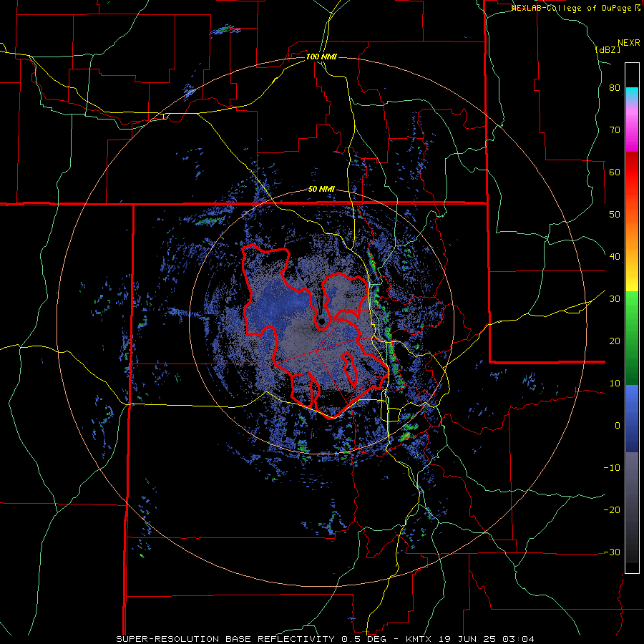This screenshot has width=644, height=644.
Task: Click the [dBZ] unit label
Action: click(608, 49)
